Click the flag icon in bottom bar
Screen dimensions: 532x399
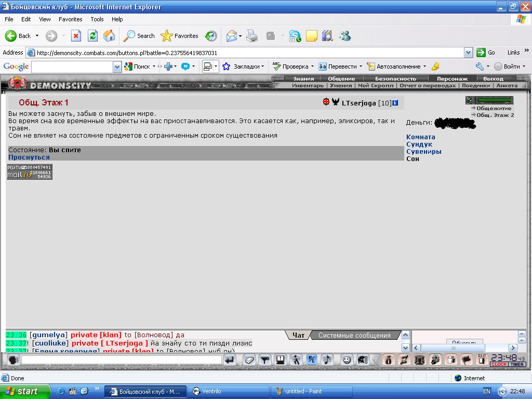(467, 360)
